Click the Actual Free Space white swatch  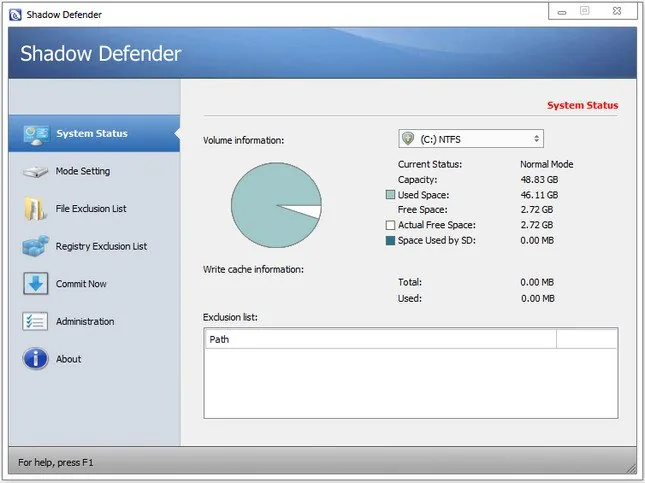(x=390, y=225)
